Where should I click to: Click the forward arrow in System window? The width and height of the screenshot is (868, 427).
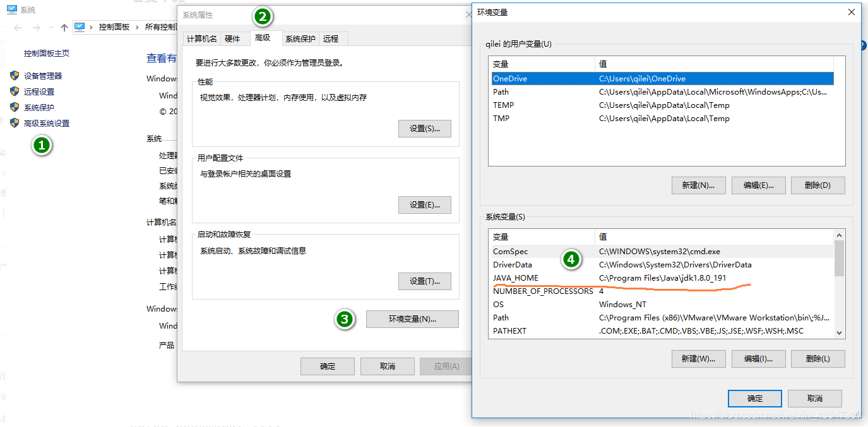point(37,27)
